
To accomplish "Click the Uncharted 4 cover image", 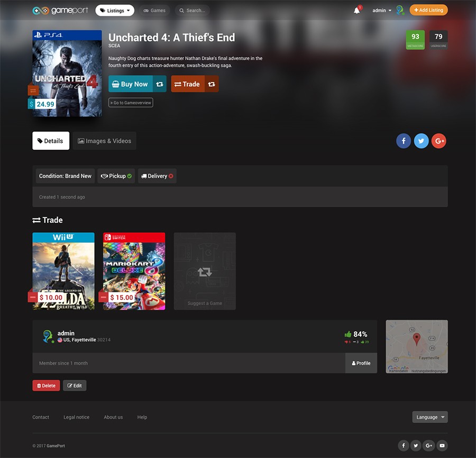I will click(x=67, y=73).
